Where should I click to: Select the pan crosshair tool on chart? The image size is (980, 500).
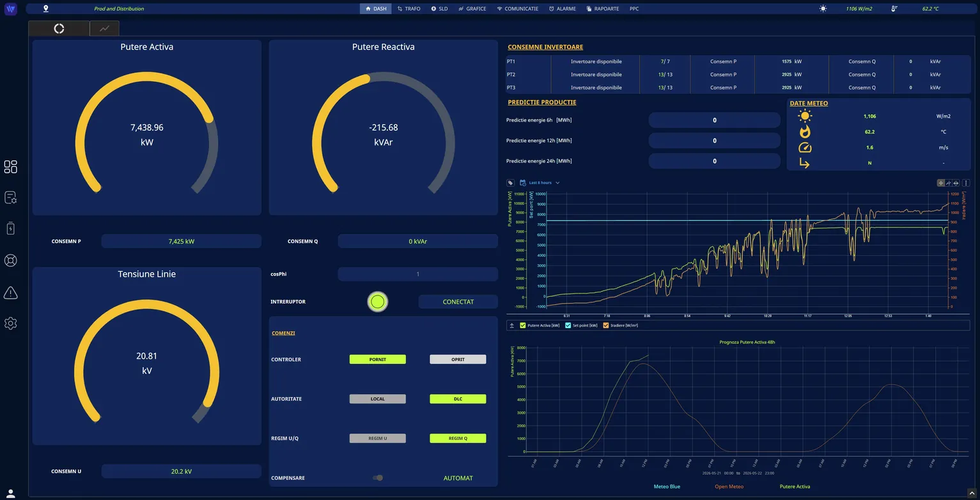coord(940,183)
